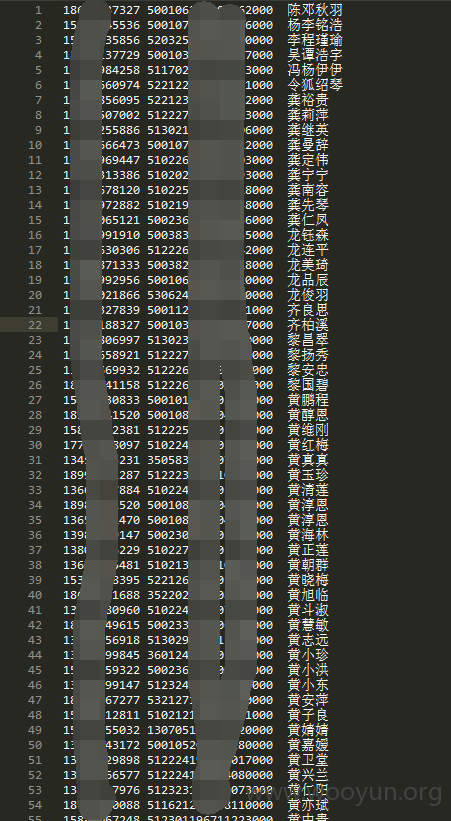Click the name 龚继英
Viewport: 451px width, 821px height.
coord(308,130)
